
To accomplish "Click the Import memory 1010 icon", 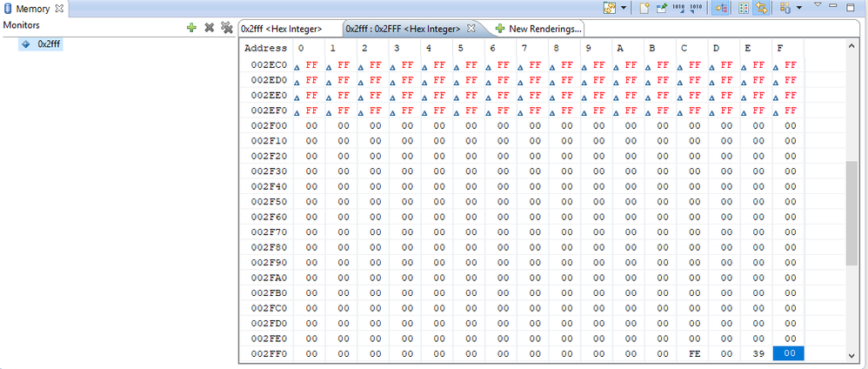I will [678, 8].
